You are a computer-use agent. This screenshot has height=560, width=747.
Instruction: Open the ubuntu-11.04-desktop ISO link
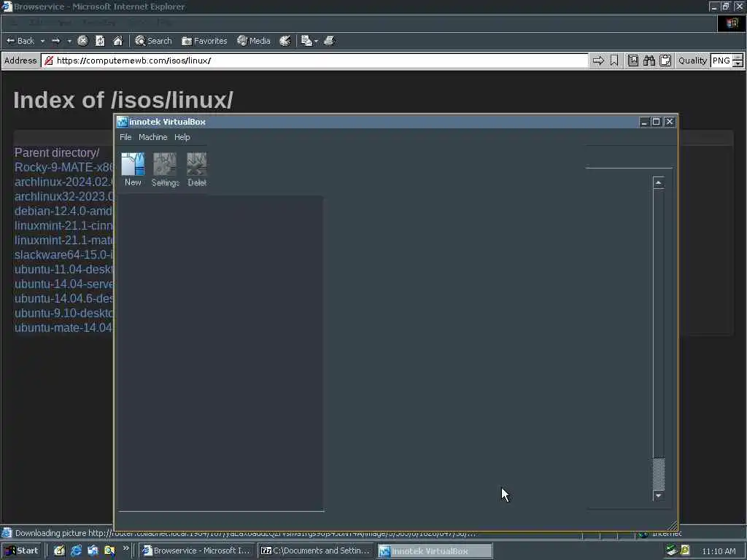click(x=64, y=270)
